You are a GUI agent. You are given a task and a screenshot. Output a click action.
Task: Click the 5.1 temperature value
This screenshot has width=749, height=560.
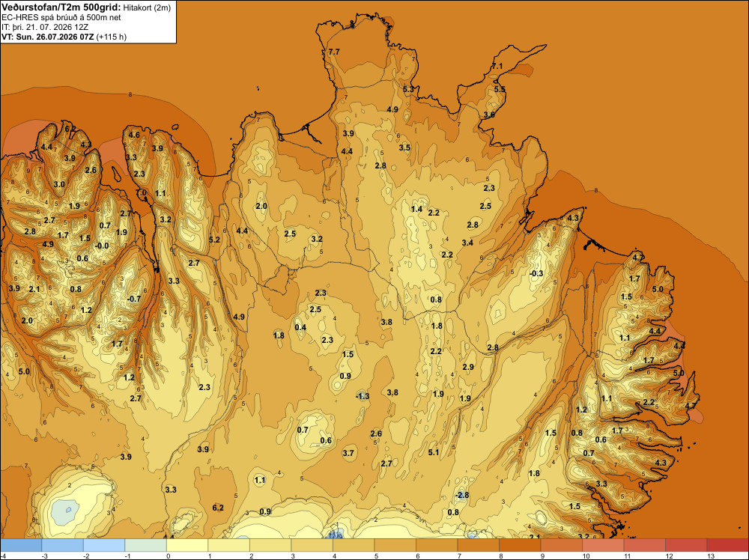(434, 452)
